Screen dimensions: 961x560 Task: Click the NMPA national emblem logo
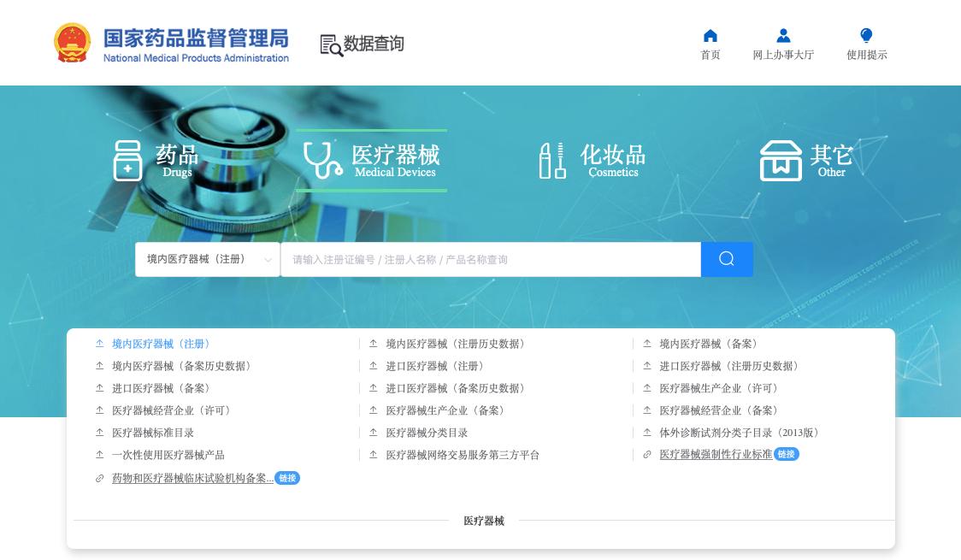[72, 42]
